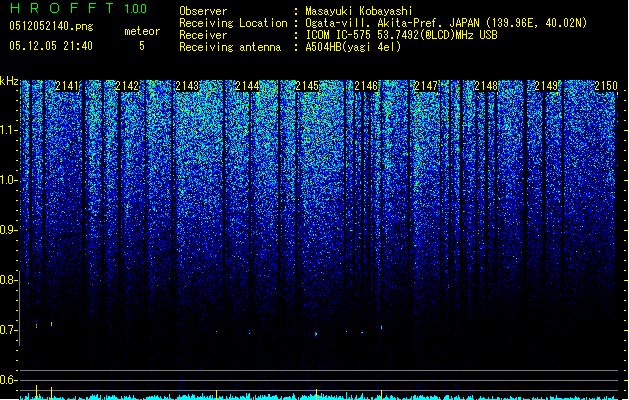This screenshot has width=629, height=400.
Task: Click the first yellow meteor marker before 2141
Action: coord(37,392)
